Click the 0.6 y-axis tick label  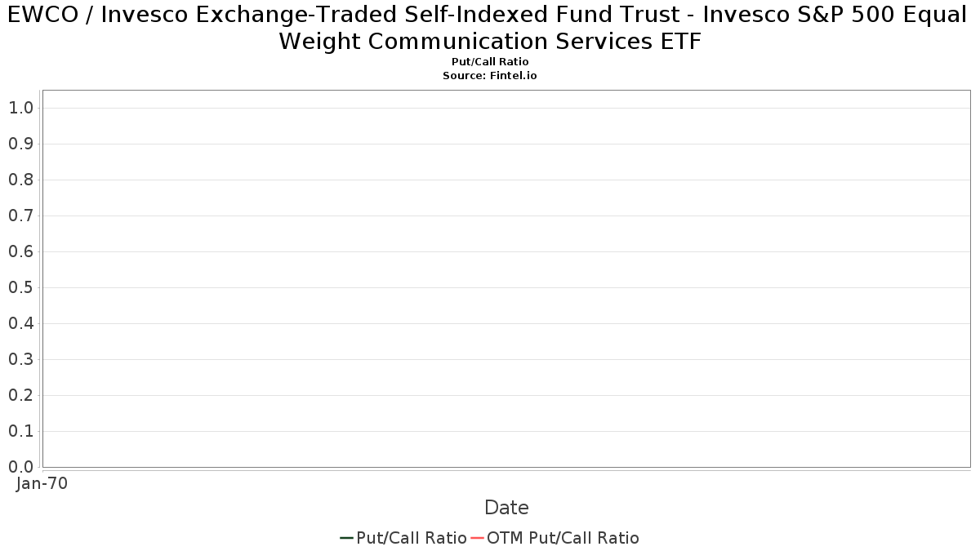pyautogui.click(x=20, y=251)
